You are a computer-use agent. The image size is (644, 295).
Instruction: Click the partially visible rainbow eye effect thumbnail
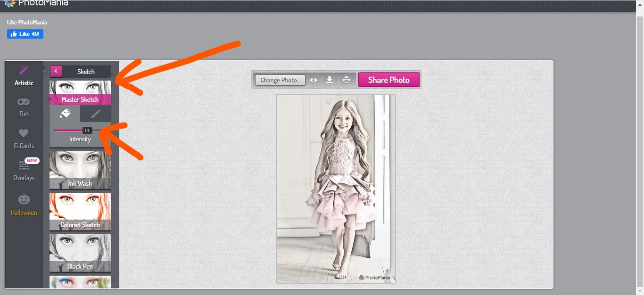(80, 282)
